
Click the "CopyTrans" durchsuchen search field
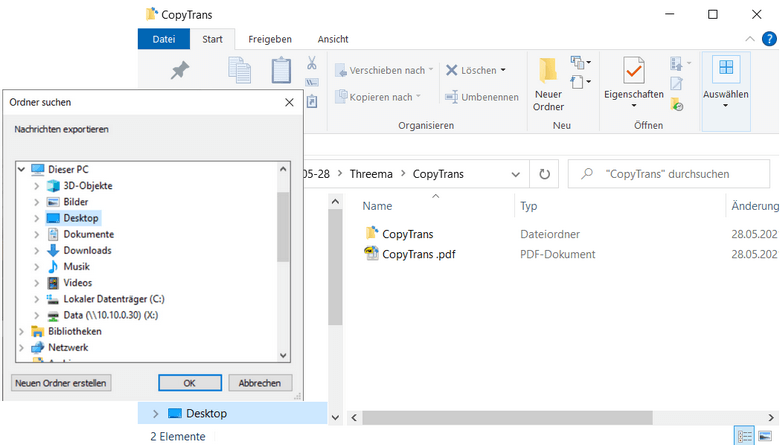(669, 174)
